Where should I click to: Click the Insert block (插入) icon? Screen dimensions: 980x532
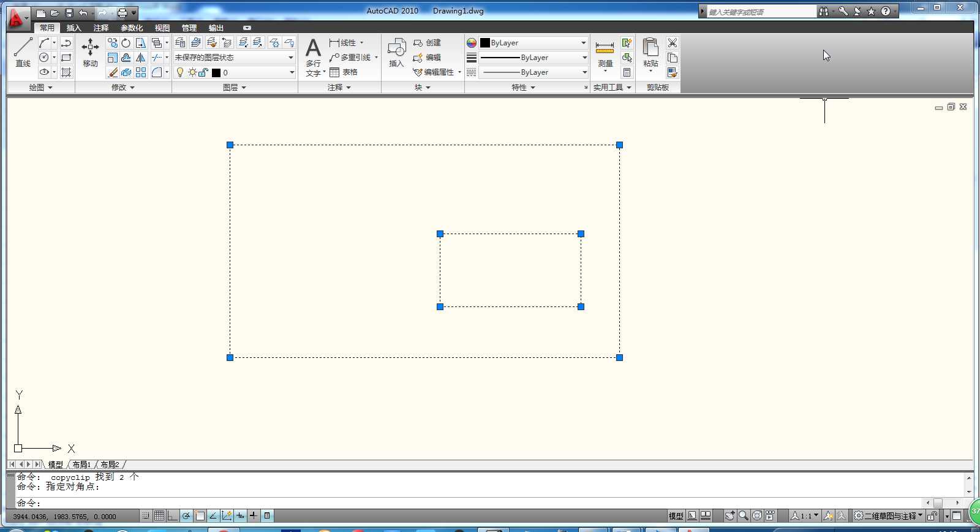click(397, 52)
